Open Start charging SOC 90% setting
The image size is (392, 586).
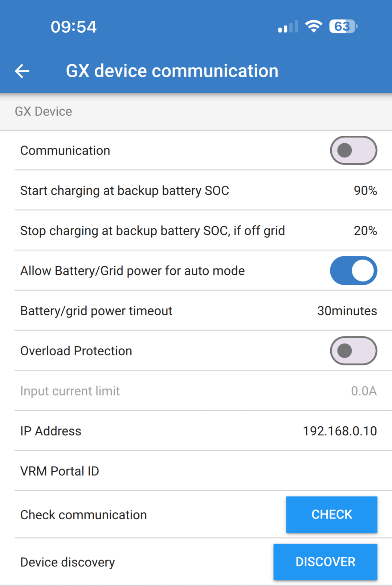(365, 190)
